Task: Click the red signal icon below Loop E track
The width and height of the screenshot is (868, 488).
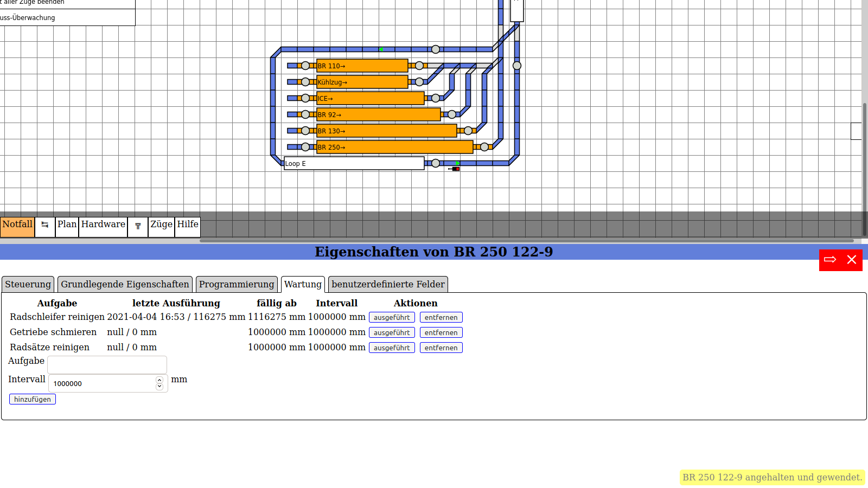Action: click(455, 169)
